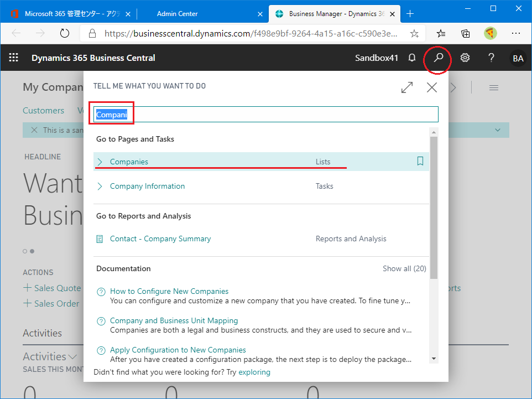Click the report icon beside Contact - Company Summary

click(x=100, y=239)
